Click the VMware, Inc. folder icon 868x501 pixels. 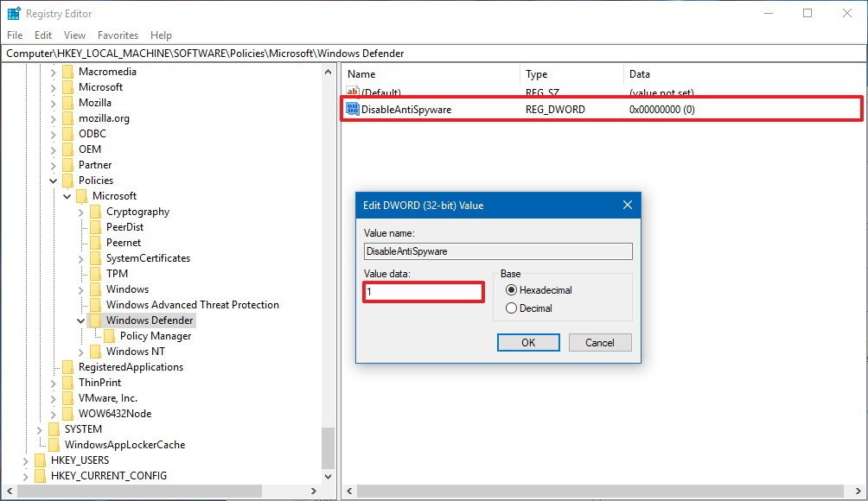68,397
